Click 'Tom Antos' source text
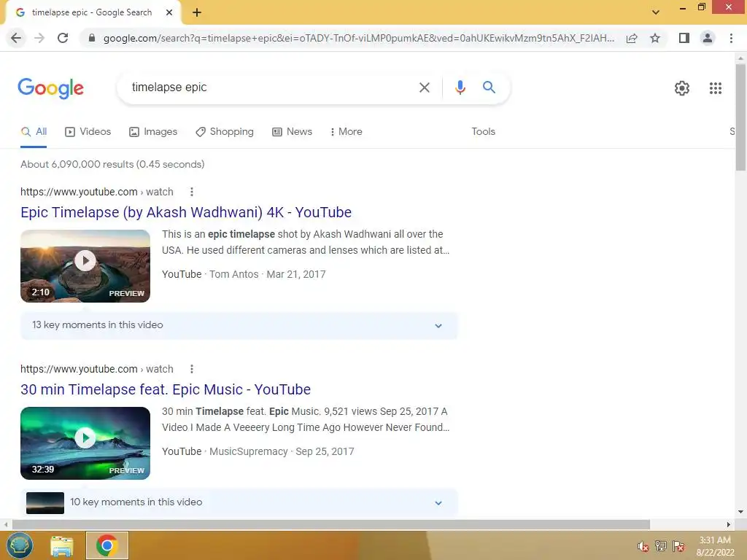Image resolution: width=747 pixels, height=560 pixels. coord(233,275)
